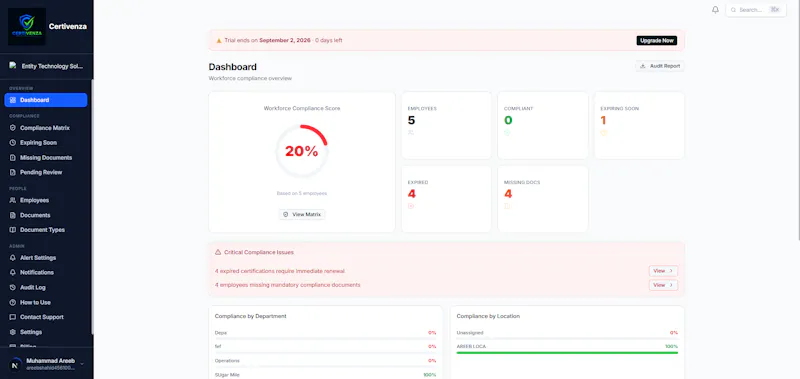Click the Missing Documents file icon in the sidebar

coord(13,158)
